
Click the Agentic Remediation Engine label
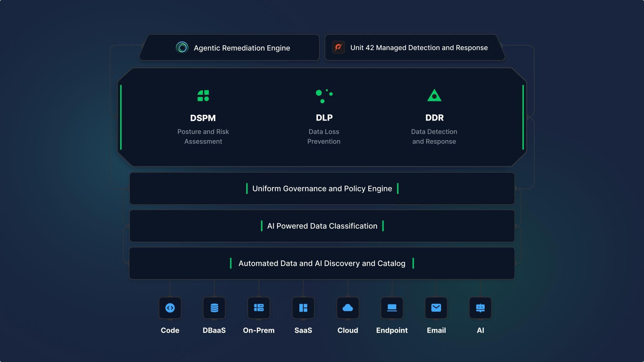[x=242, y=48]
